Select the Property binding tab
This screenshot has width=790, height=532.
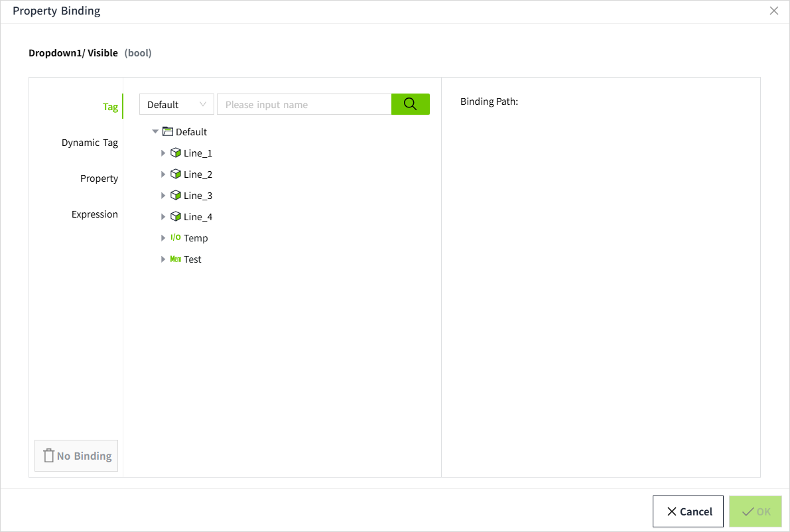pos(99,178)
